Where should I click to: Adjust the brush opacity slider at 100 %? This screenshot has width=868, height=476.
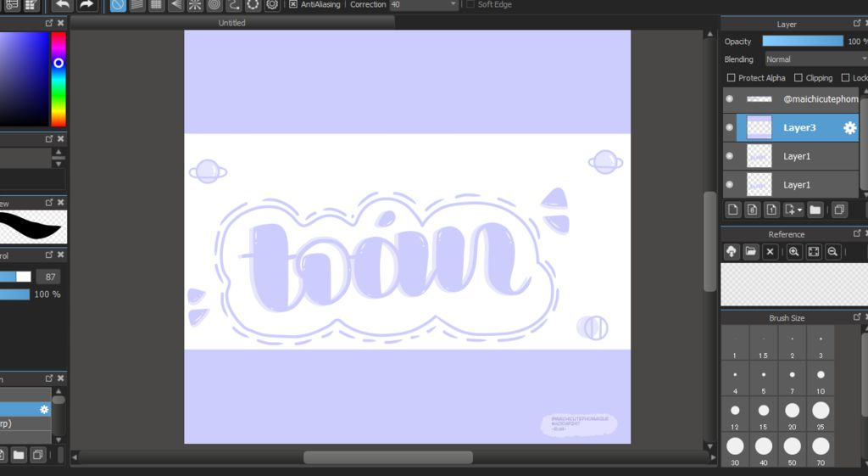tap(14, 294)
